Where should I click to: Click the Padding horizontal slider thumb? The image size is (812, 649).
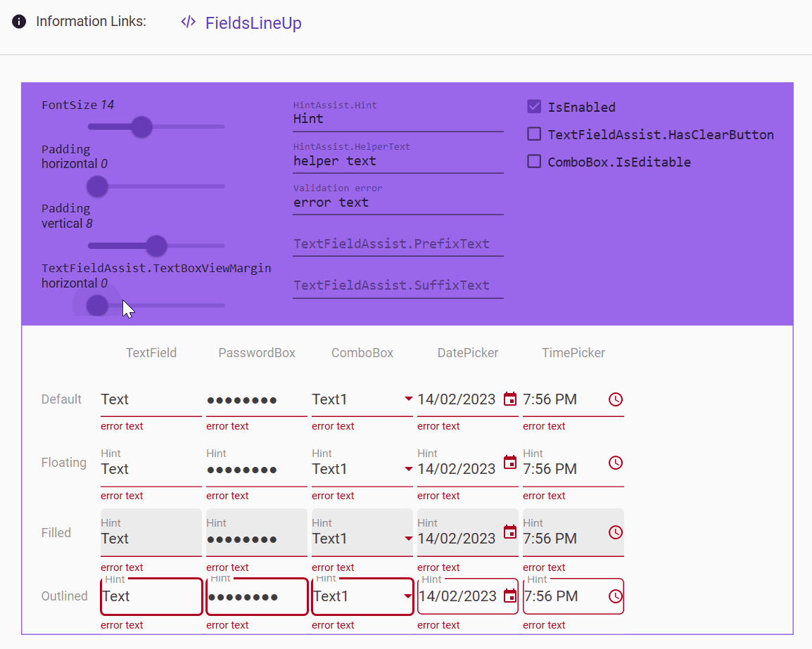click(97, 186)
